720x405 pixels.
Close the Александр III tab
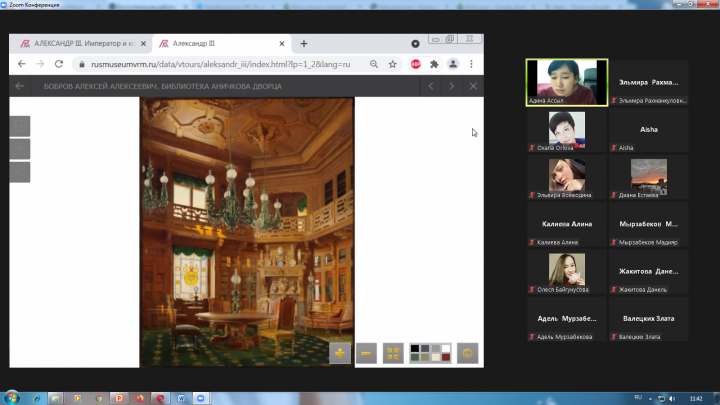click(282, 44)
